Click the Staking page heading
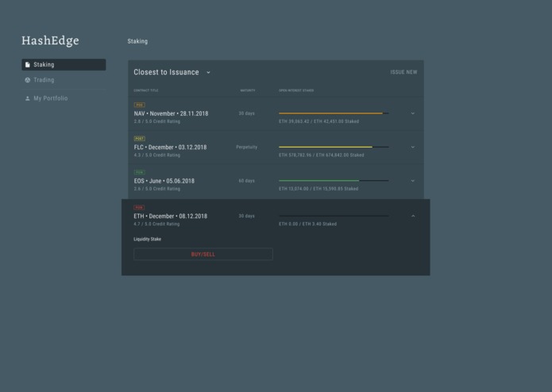This screenshot has height=392, width=552. (137, 41)
